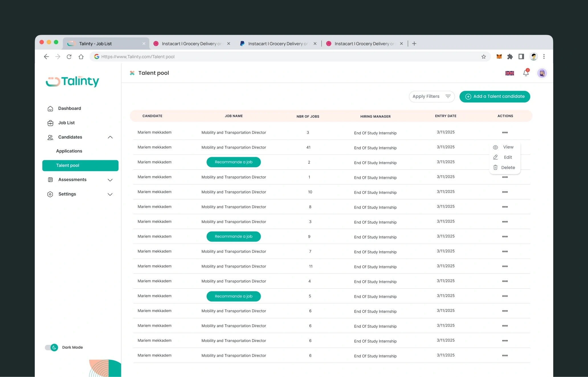
Task: Go to browser home icon
Action: (x=81, y=56)
